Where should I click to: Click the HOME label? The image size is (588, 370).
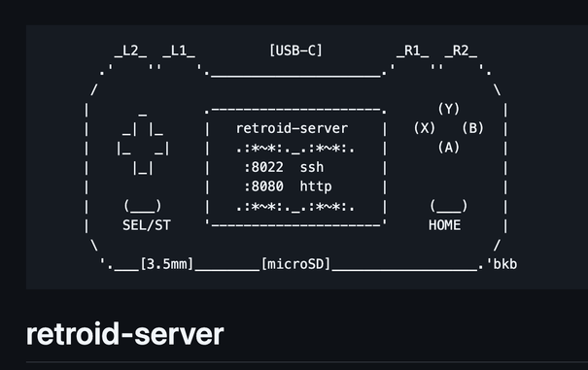coord(445,225)
